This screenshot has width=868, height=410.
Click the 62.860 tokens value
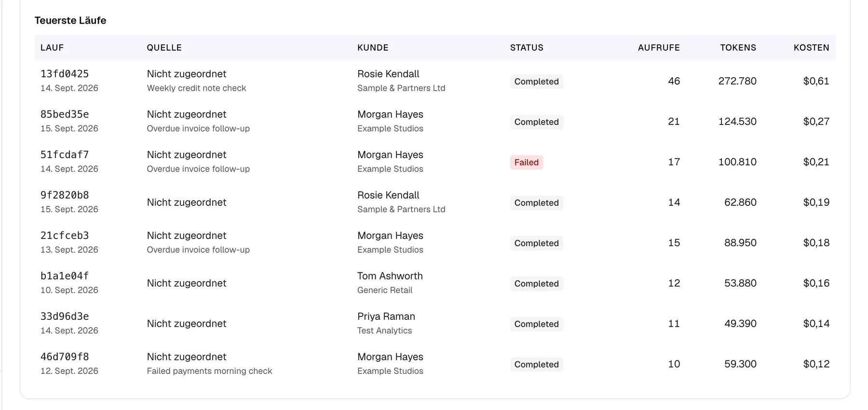[740, 202]
